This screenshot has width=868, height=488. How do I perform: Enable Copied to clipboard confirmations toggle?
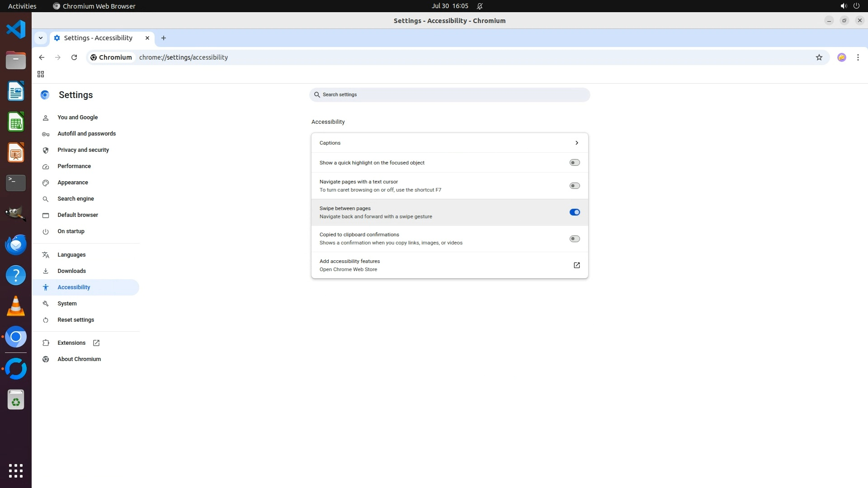[x=574, y=239]
